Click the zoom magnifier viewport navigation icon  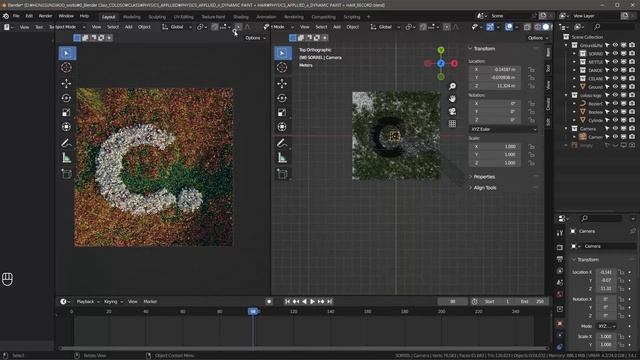tap(452, 86)
